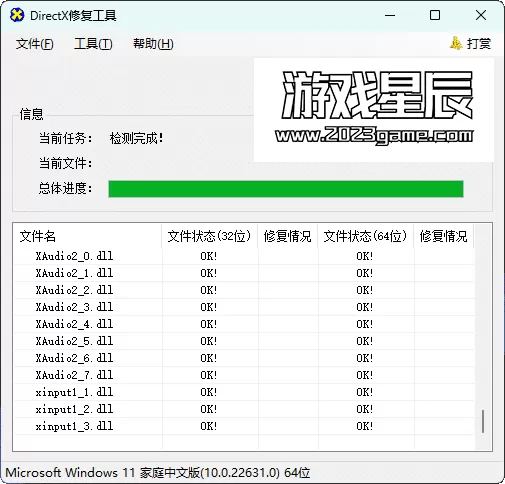505x484 pixels.
Task: Click the 总体进度: label
Action: click(x=66, y=188)
